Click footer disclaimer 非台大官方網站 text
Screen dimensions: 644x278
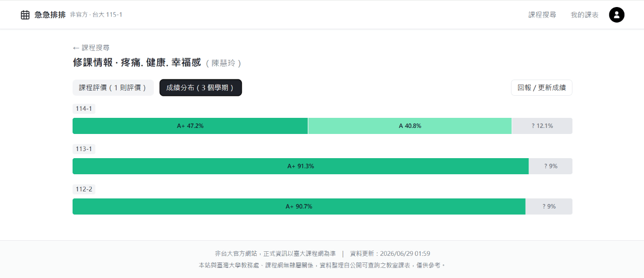[x=275, y=254]
